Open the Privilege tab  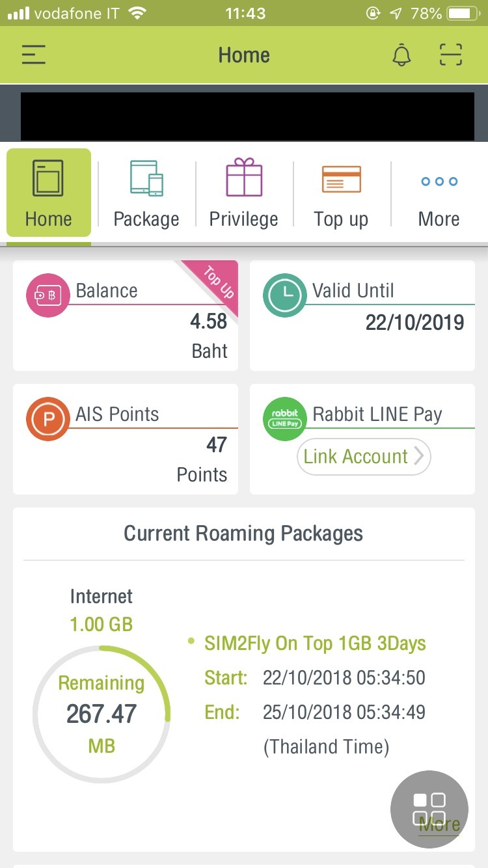point(243,194)
